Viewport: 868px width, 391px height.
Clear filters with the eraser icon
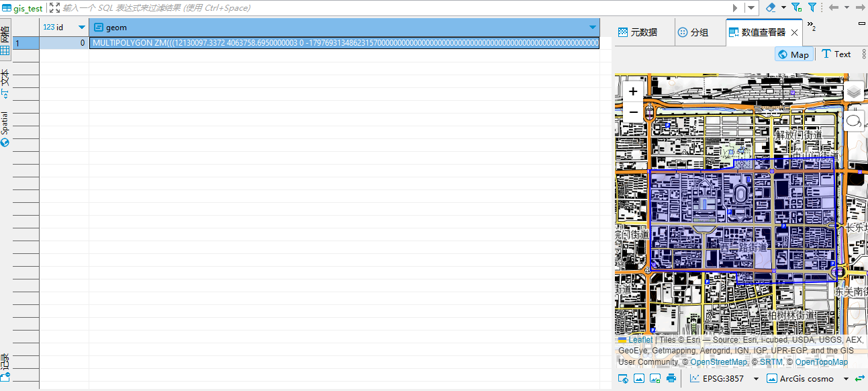[771, 7]
